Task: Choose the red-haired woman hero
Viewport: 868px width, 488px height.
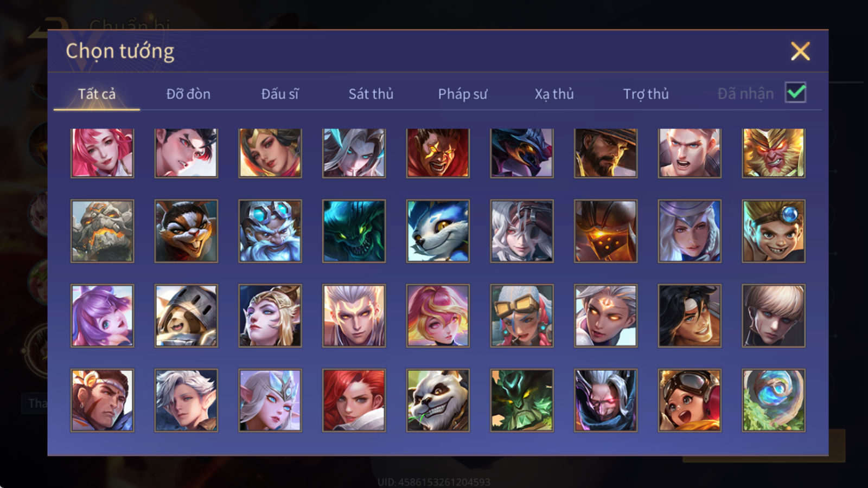Action: [x=354, y=400]
